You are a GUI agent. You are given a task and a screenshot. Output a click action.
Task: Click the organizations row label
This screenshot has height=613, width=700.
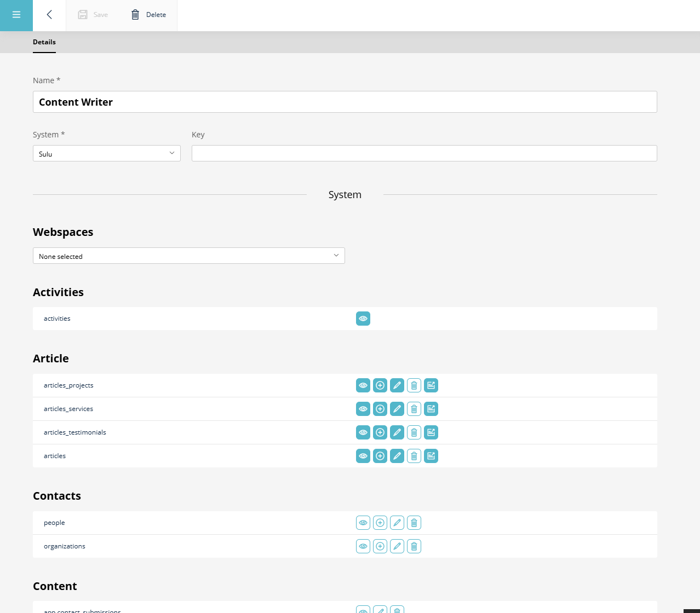(65, 546)
